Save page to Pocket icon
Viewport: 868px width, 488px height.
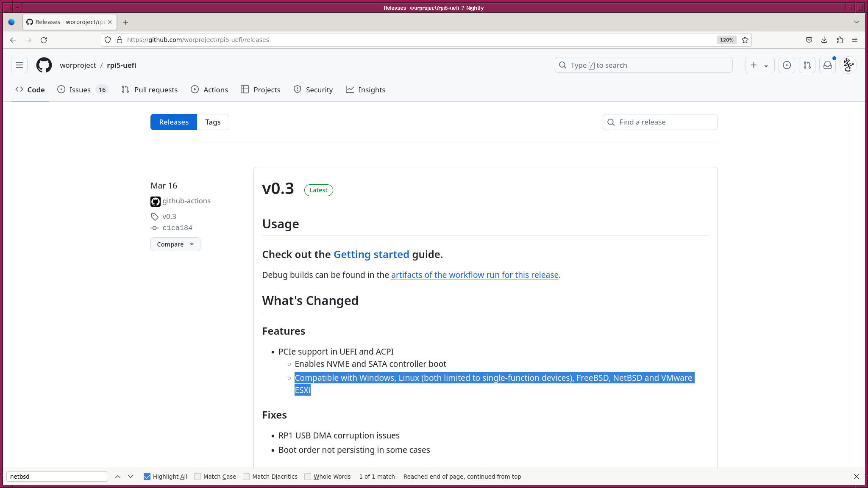click(809, 40)
